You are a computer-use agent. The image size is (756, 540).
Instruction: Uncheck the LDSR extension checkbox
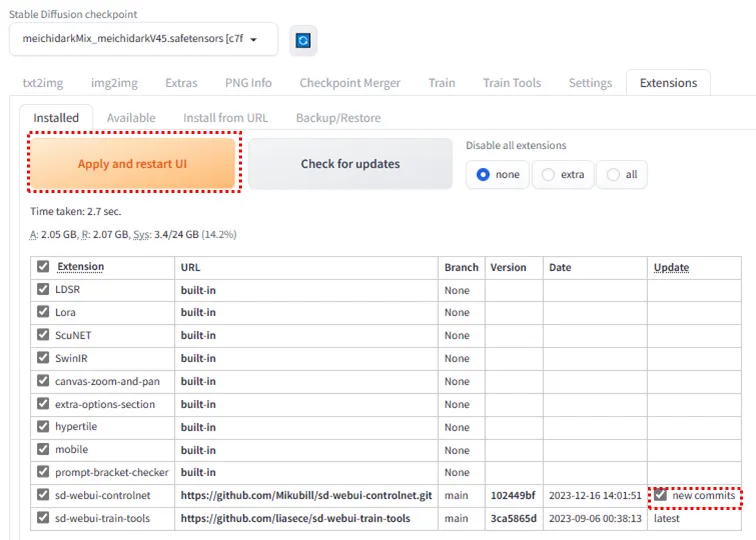click(43, 289)
